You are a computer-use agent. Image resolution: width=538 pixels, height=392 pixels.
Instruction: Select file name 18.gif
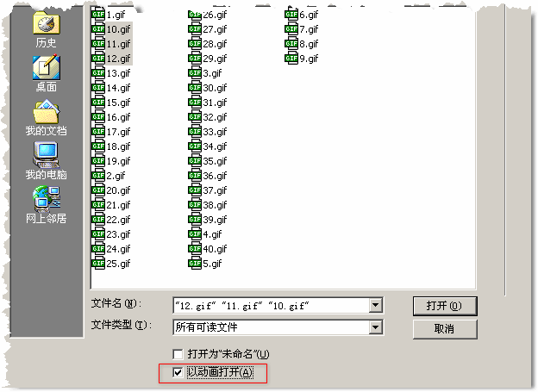(118, 146)
